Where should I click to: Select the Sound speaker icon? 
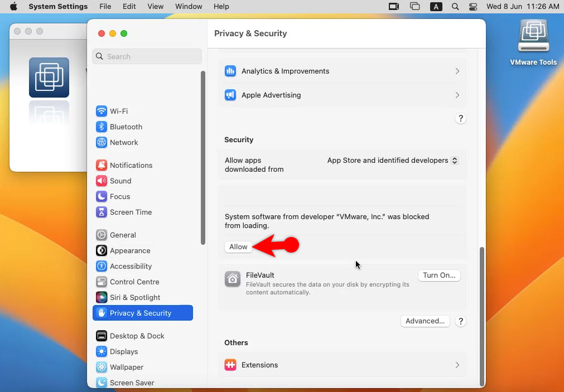point(102,181)
